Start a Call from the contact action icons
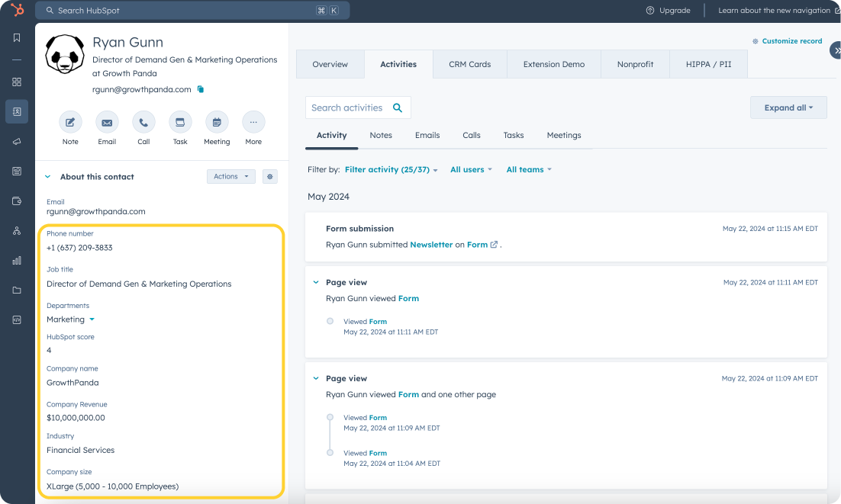Image resolution: width=841 pixels, height=504 pixels. click(x=143, y=122)
